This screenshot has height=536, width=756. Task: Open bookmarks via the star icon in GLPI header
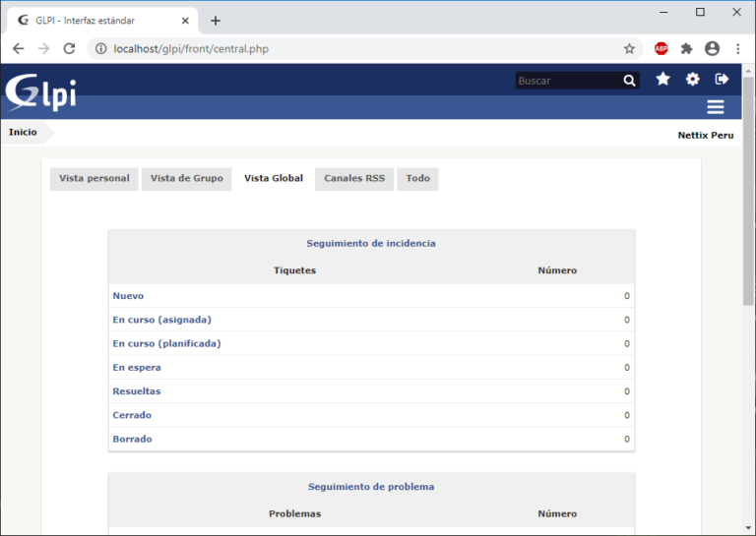[x=663, y=80]
